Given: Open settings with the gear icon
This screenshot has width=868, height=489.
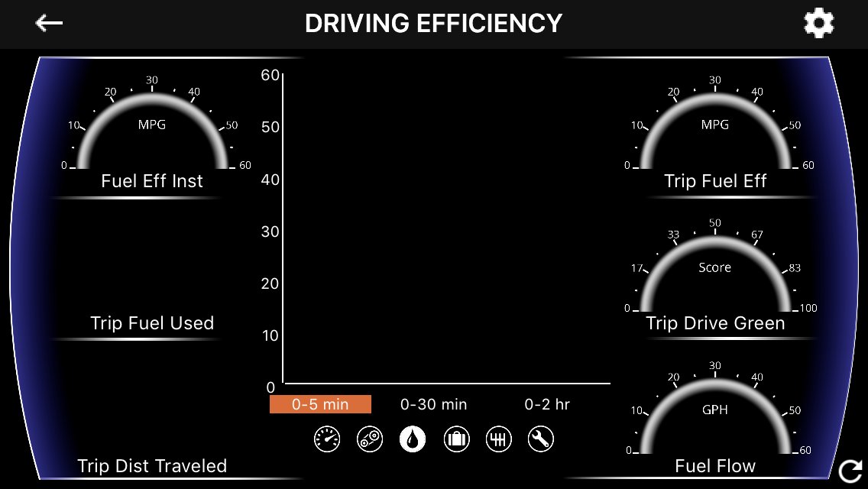Looking at the screenshot, I should (x=819, y=23).
